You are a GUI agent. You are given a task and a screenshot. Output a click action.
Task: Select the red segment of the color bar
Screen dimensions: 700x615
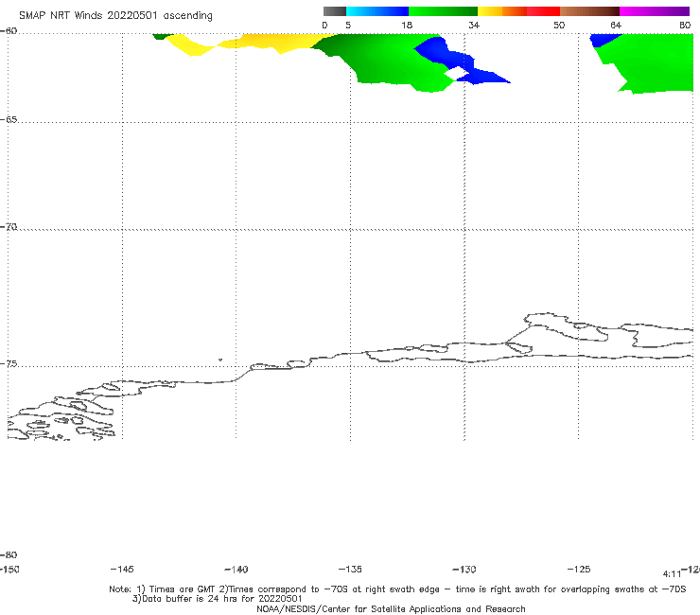[543, 11]
